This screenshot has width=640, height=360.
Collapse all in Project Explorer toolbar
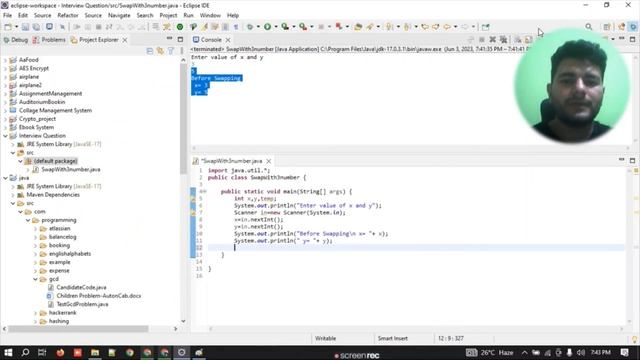(x=150, y=51)
